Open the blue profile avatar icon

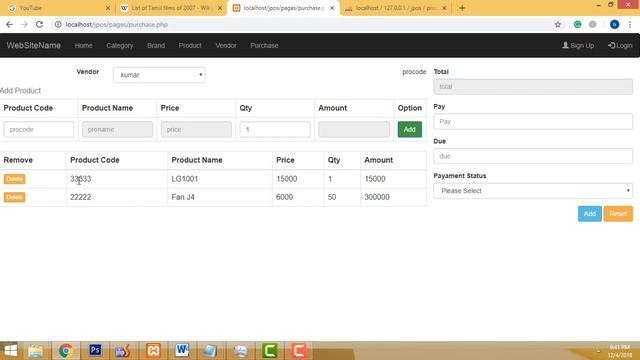tap(614, 24)
